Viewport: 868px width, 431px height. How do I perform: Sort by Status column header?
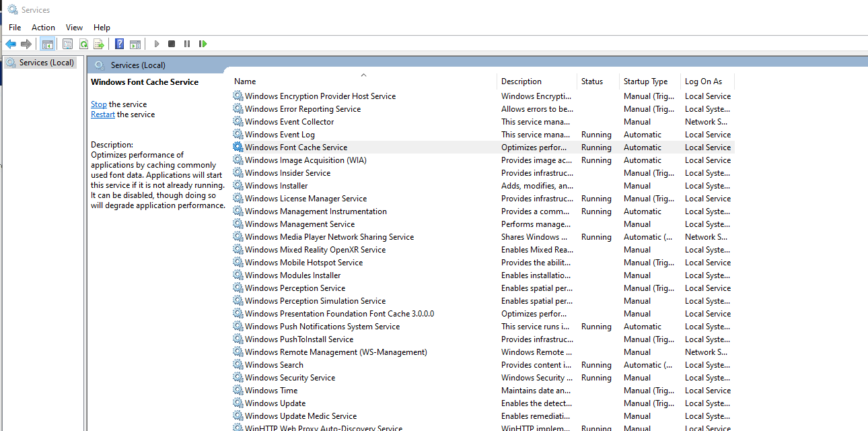pyautogui.click(x=598, y=81)
